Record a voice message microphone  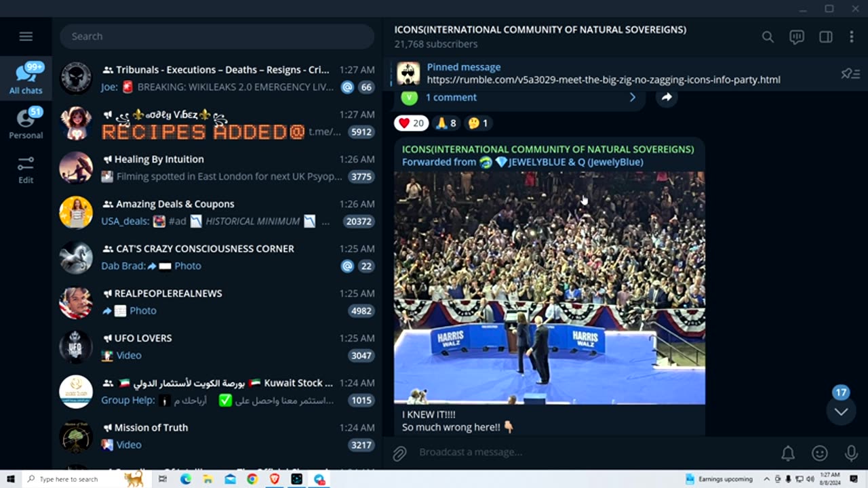tap(851, 453)
